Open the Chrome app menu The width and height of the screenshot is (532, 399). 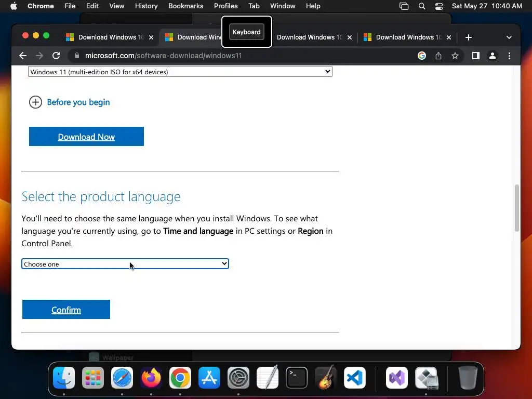point(41,6)
